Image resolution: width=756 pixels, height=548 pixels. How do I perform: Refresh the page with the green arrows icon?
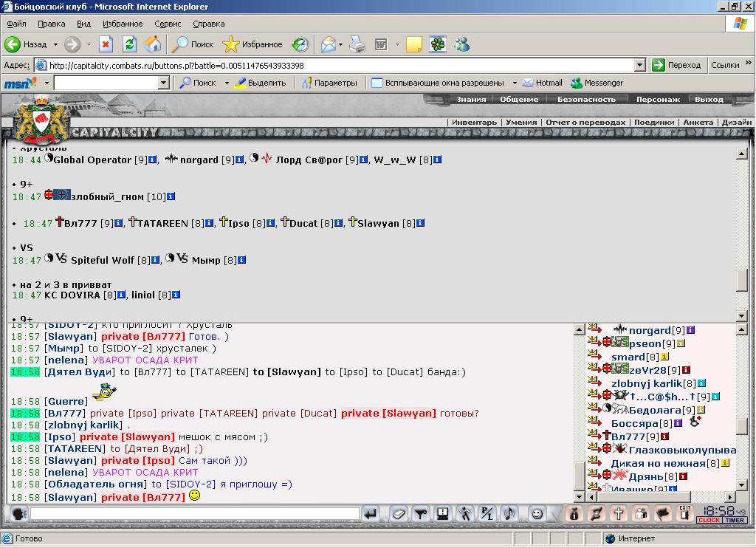pyautogui.click(x=129, y=44)
